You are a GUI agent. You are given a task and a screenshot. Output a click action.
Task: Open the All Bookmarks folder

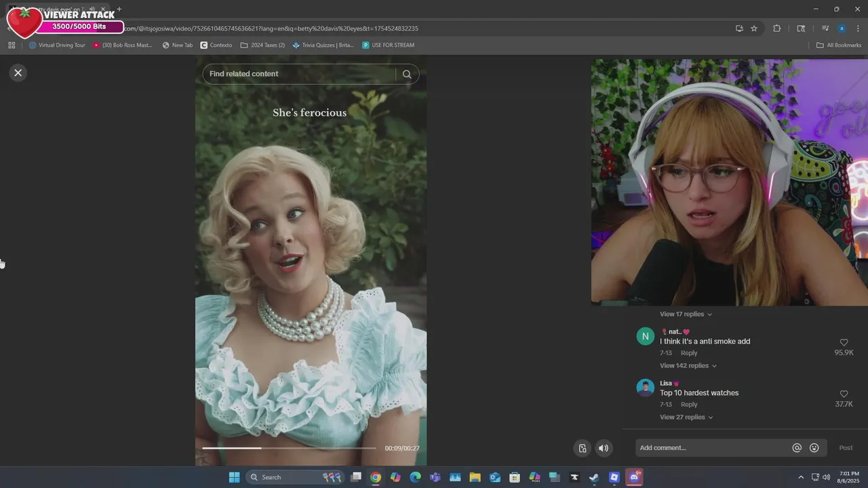pyautogui.click(x=839, y=45)
